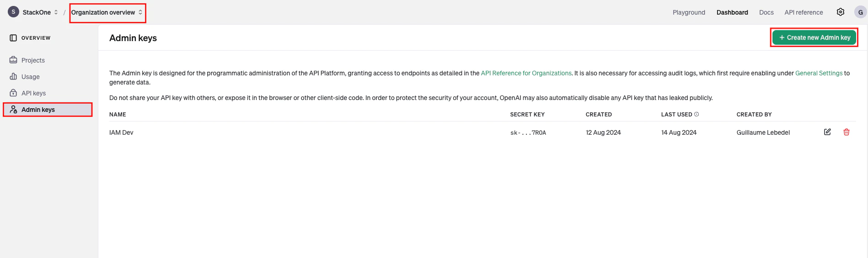Image resolution: width=868 pixels, height=258 pixels.
Task: Click the created date 12 Aug 2024
Action: 603,132
